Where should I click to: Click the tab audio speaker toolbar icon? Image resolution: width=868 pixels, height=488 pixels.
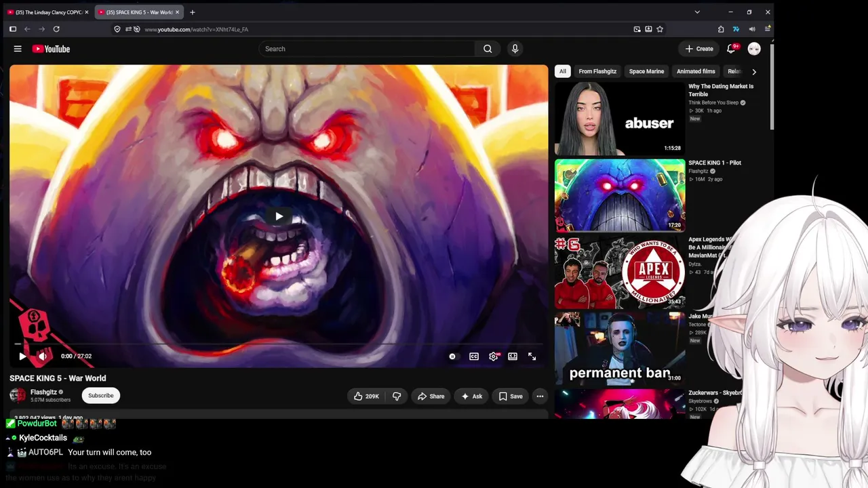click(x=752, y=29)
